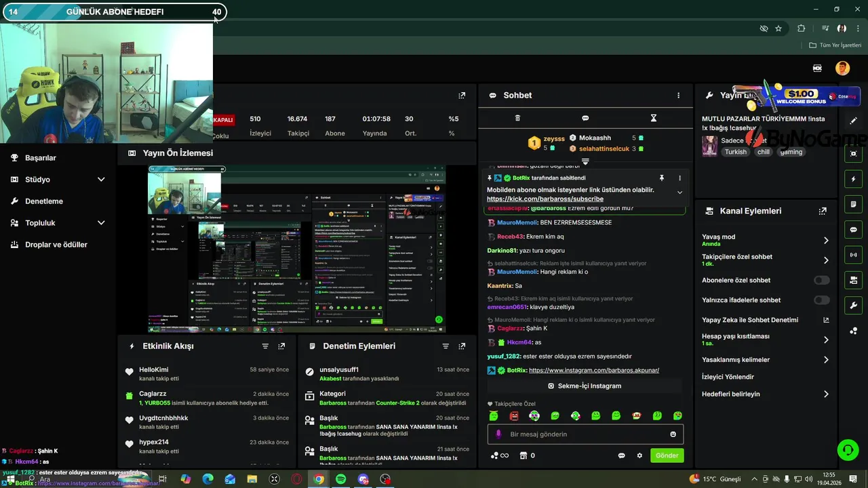Click the trash icon in the chat toolbar
This screenshot has width=868, height=488.
[x=517, y=118]
